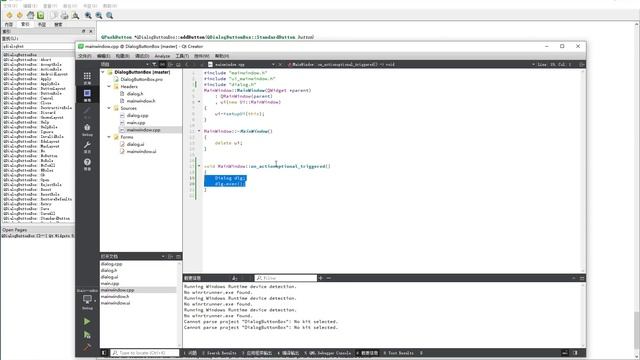Open Open Documents pane dropdown
The height and width of the screenshot is (360, 640).
point(163,256)
